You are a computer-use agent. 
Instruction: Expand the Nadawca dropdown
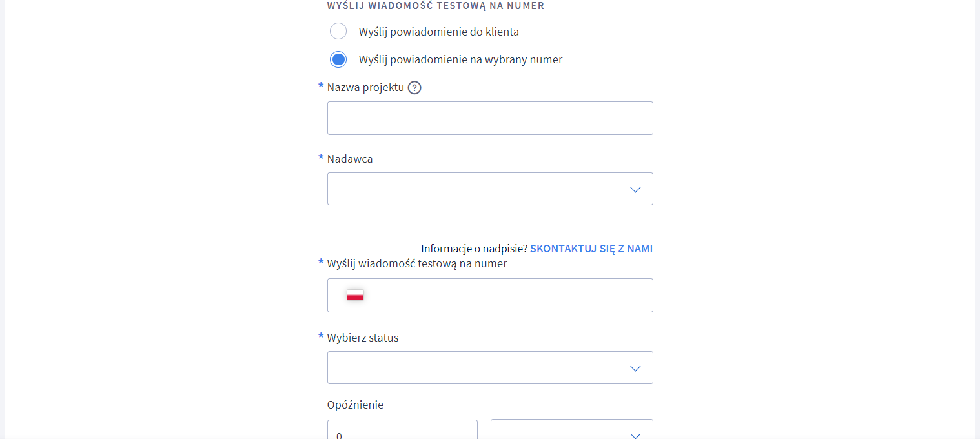tap(490, 189)
